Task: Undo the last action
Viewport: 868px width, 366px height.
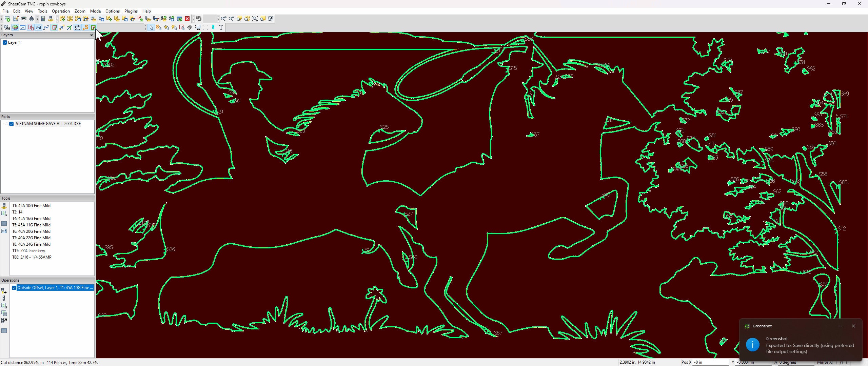Action: tap(199, 19)
